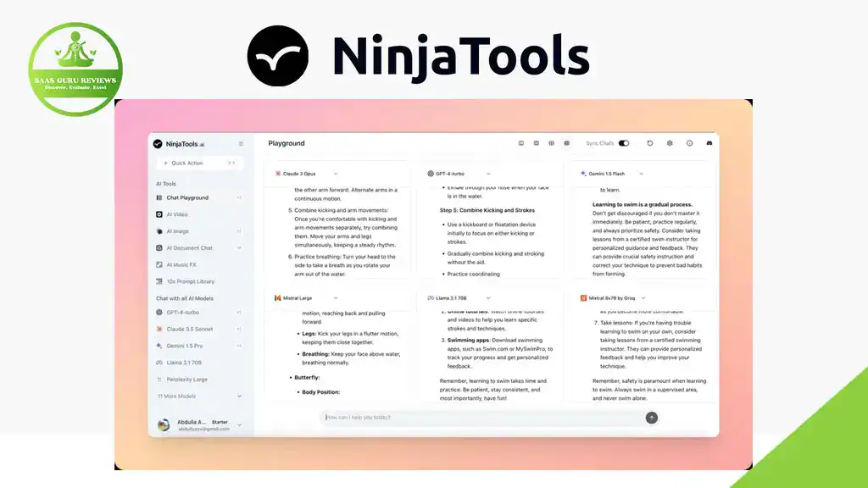Image resolution: width=868 pixels, height=488 pixels.
Task: Click the Quick Action button
Action: (200, 164)
